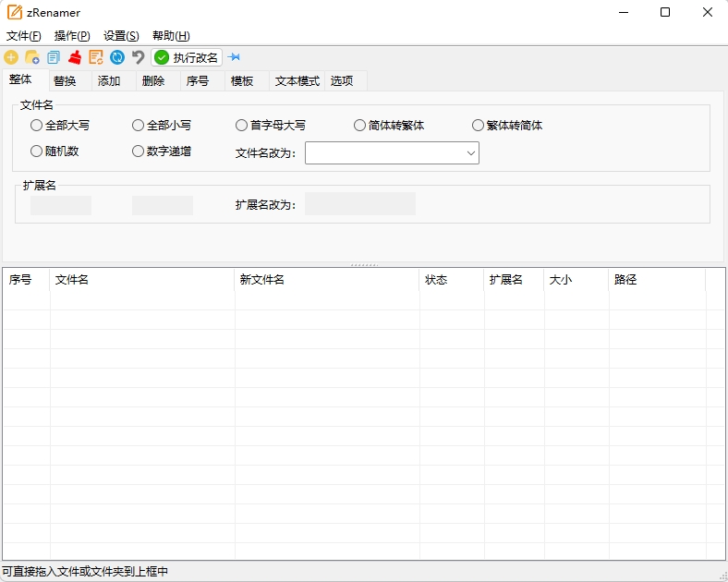728x582 pixels.
Task: Click the 路径 column header
Action: point(658,279)
